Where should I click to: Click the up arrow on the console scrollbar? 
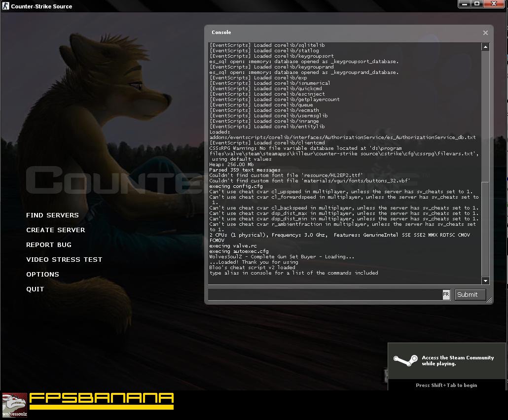(x=485, y=46)
